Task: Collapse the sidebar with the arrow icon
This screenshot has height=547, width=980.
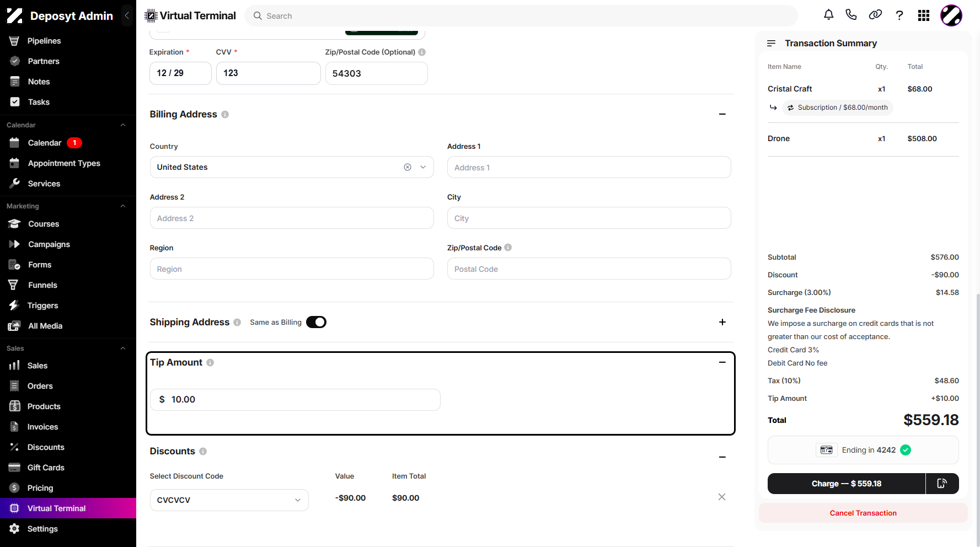Action: (x=127, y=15)
